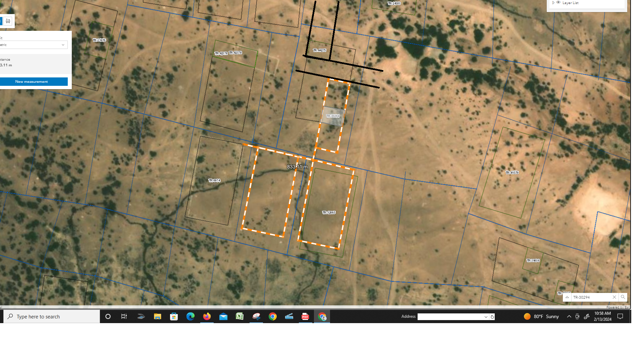
Task: Expand the Layer List tree arrow
Action: click(553, 3)
